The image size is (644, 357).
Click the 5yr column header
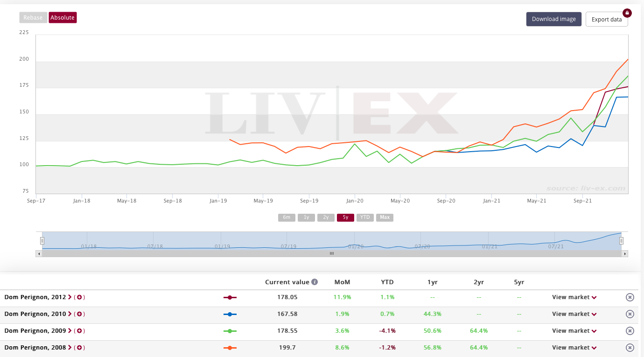(518, 282)
